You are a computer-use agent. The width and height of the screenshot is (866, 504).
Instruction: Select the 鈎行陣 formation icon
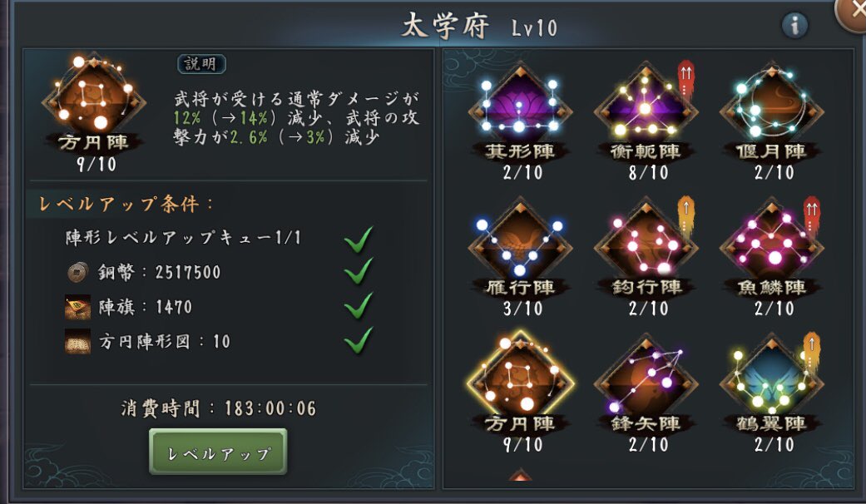pos(646,246)
